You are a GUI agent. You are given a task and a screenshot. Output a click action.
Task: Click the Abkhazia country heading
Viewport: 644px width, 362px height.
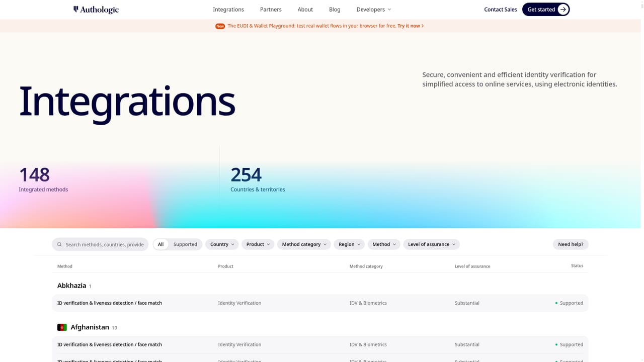(x=71, y=286)
